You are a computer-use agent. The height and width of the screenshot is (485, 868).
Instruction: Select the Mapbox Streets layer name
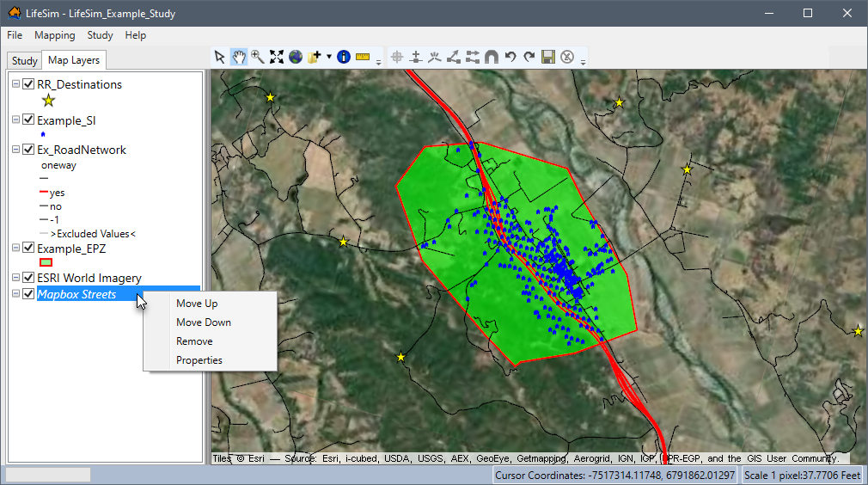coord(77,294)
